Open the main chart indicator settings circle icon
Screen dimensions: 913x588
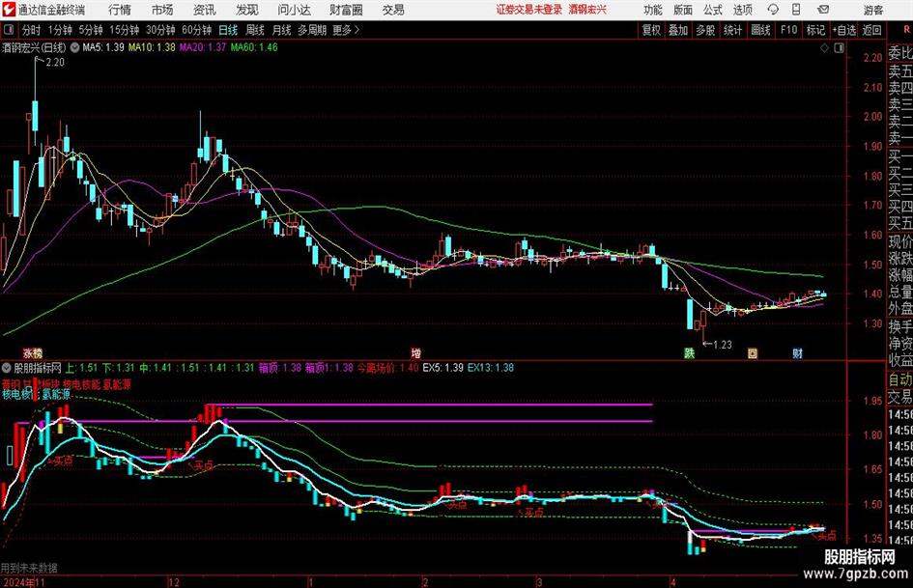pyautogui.click(x=74, y=47)
